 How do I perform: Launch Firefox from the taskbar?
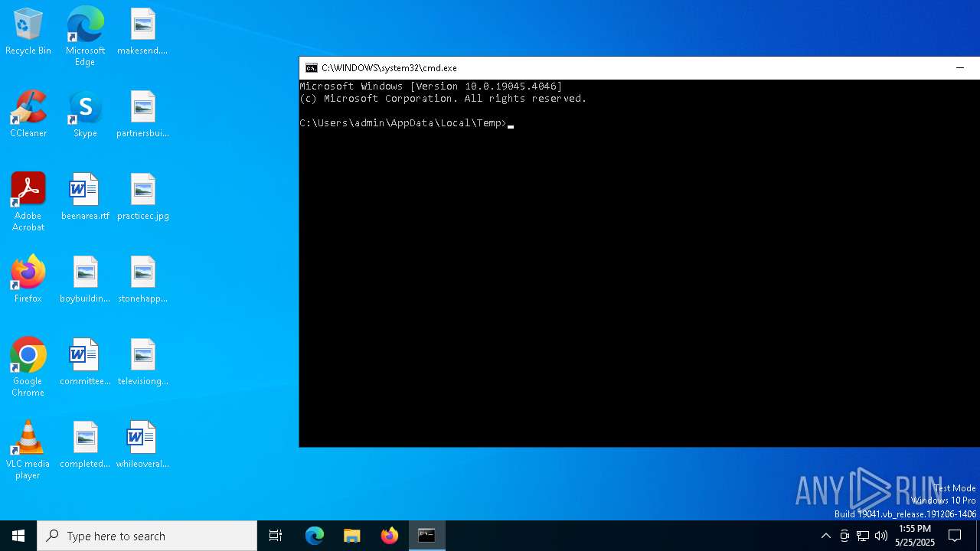point(390,536)
